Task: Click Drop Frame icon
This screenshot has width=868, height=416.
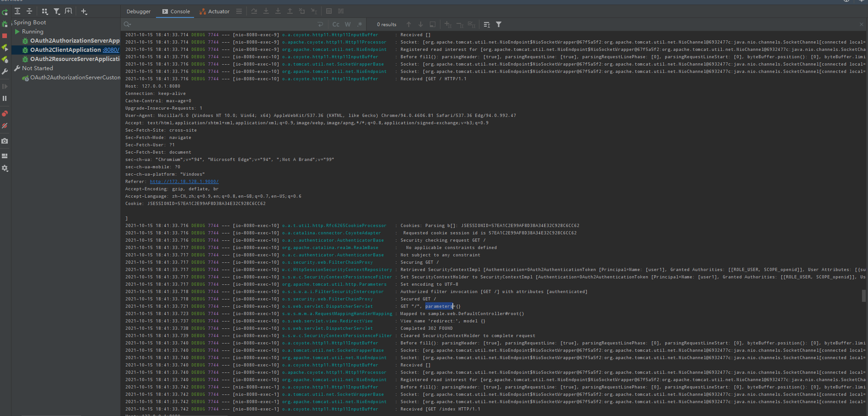Action: (x=302, y=11)
